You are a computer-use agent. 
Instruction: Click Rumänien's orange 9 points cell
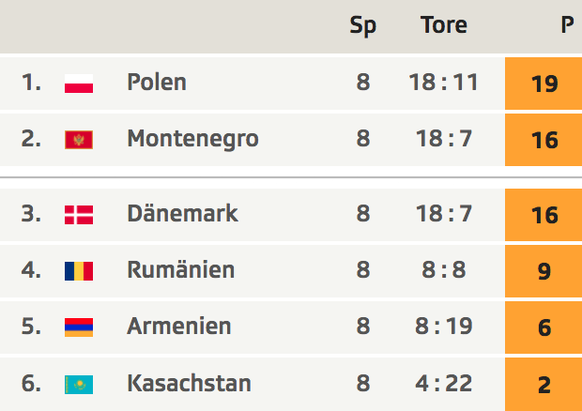543,271
